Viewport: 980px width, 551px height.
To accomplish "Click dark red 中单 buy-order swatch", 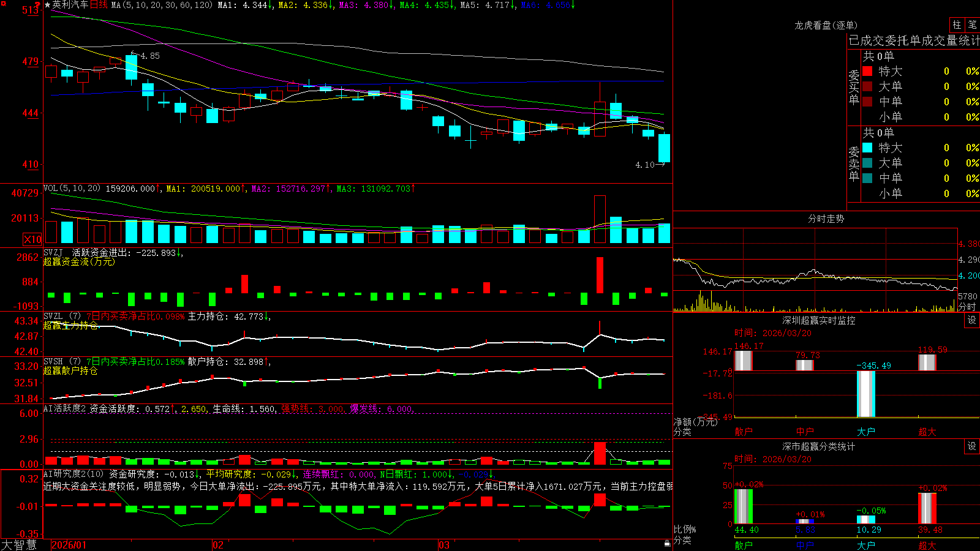I will click(867, 102).
